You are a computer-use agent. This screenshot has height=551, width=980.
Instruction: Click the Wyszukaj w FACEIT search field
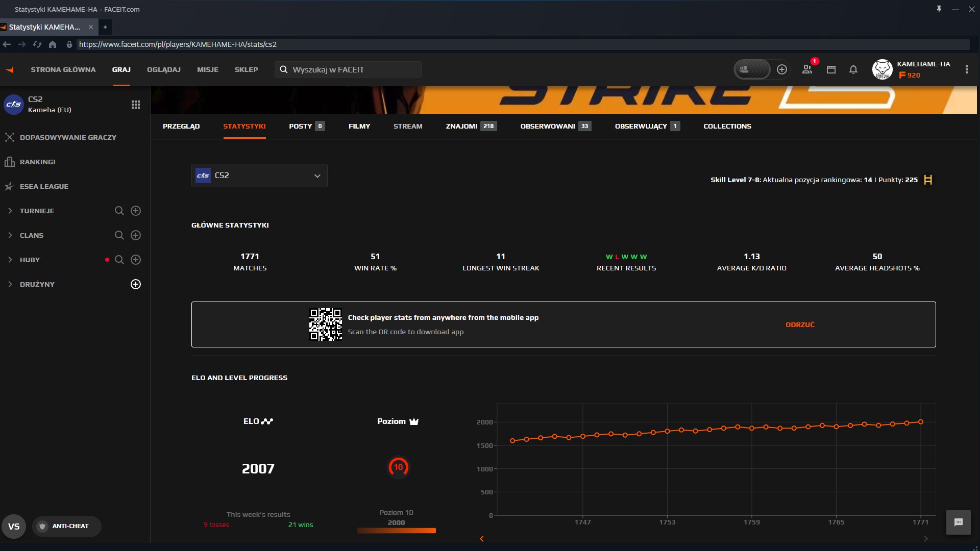(352, 69)
